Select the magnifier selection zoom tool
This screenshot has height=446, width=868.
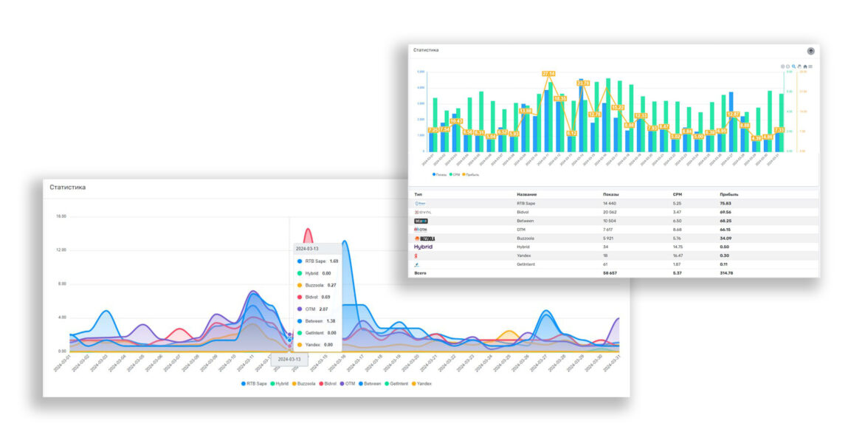pyautogui.click(x=794, y=66)
